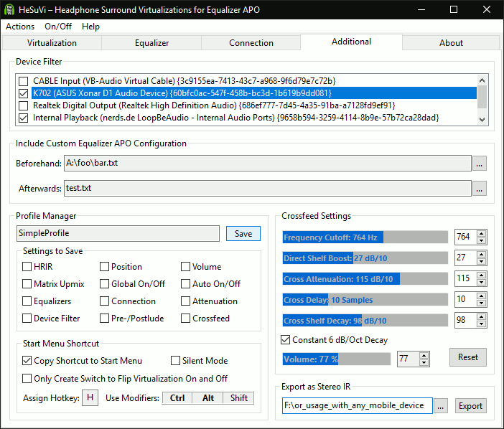Screen dimensions: 504x429
Task: Open the Virtualization tab
Action: [x=52, y=43]
